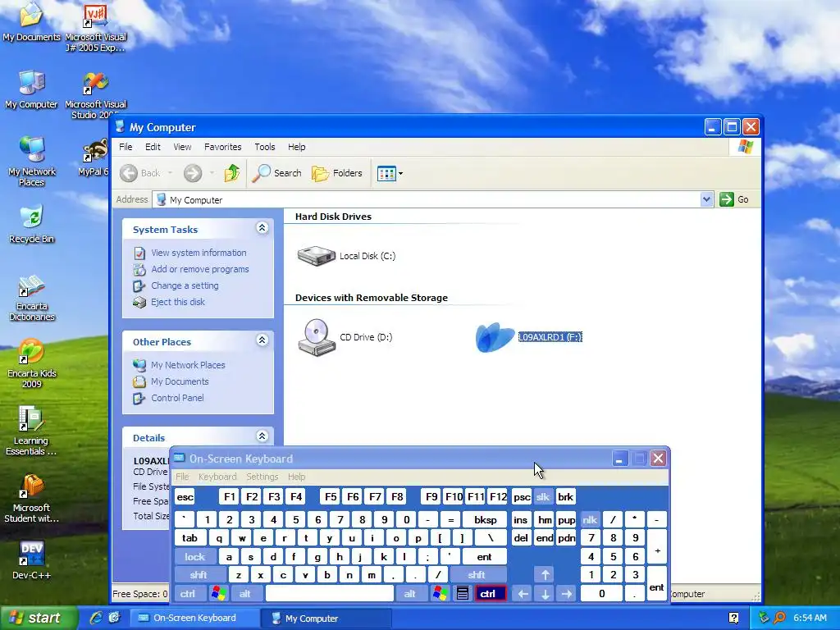This screenshot has height=630, width=840.
Task: Launch Internet Explorer from quick launch
Action: (x=96, y=618)
